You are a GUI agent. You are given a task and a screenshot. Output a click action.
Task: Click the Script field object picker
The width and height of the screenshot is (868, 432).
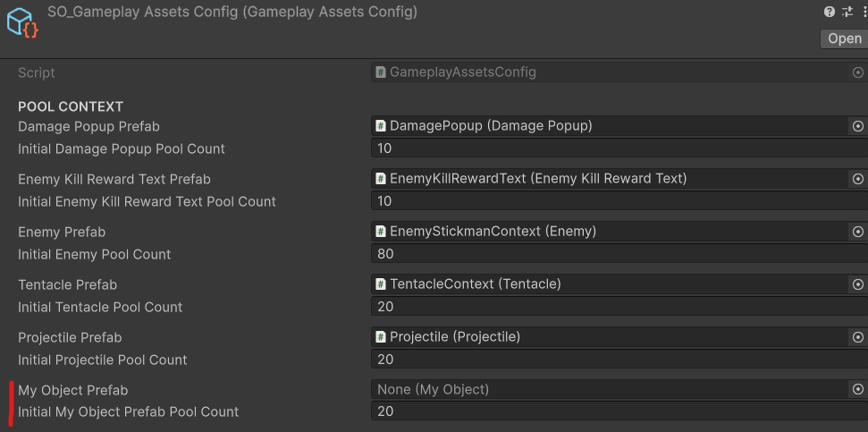pyautogui.click(x=857, y=72)
